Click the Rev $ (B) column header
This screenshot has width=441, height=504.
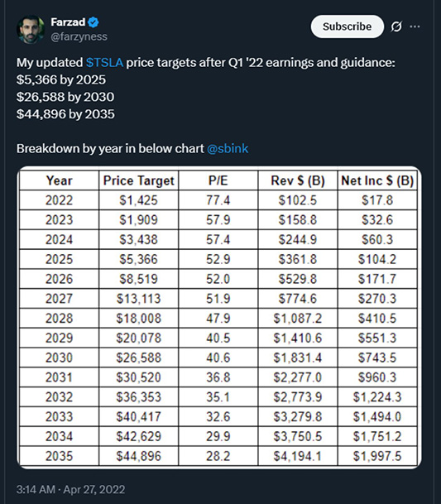coord(298,180)
